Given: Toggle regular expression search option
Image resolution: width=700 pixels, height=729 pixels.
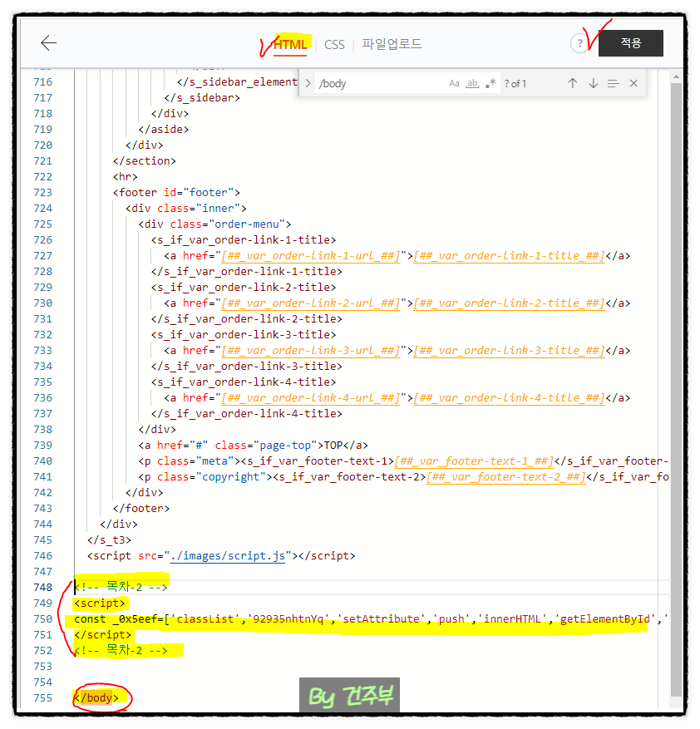Looking at the screenshot, I should tap(490, 83).
